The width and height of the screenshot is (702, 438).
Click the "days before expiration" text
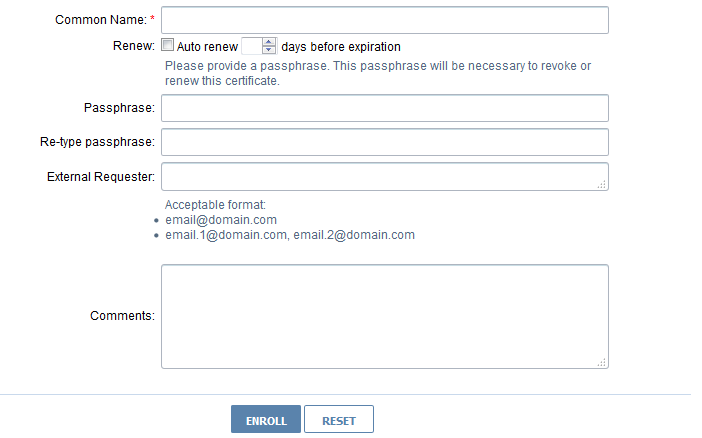click(341, 47)
